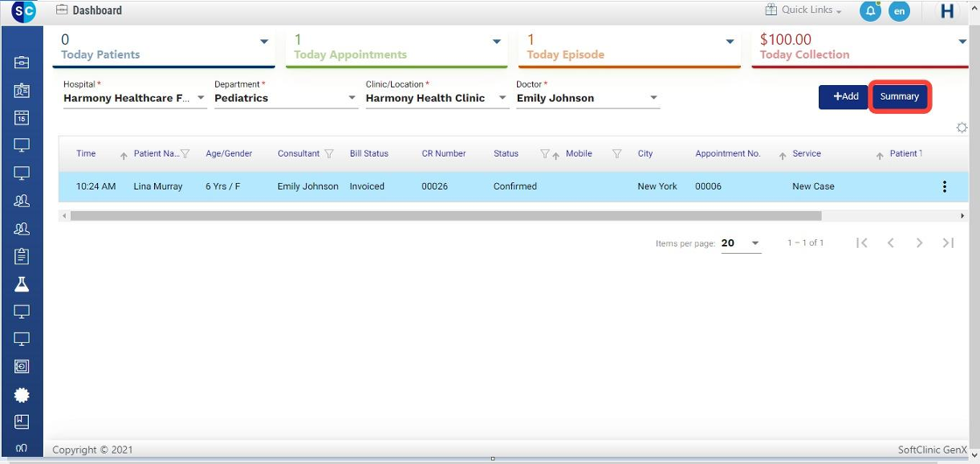The width and height of the screenshot is (980, 464).
Task: Open the H user profile avatar
Action: [948, 11]
